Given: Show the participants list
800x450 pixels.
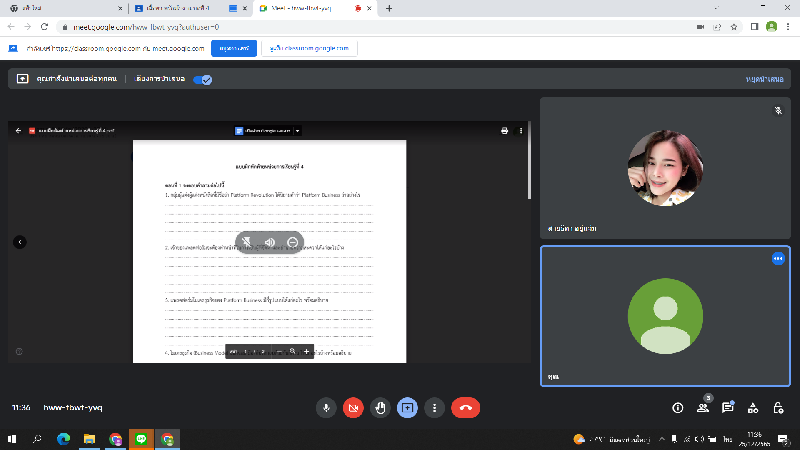Looking at the screenshot, I should pos(703,407).
